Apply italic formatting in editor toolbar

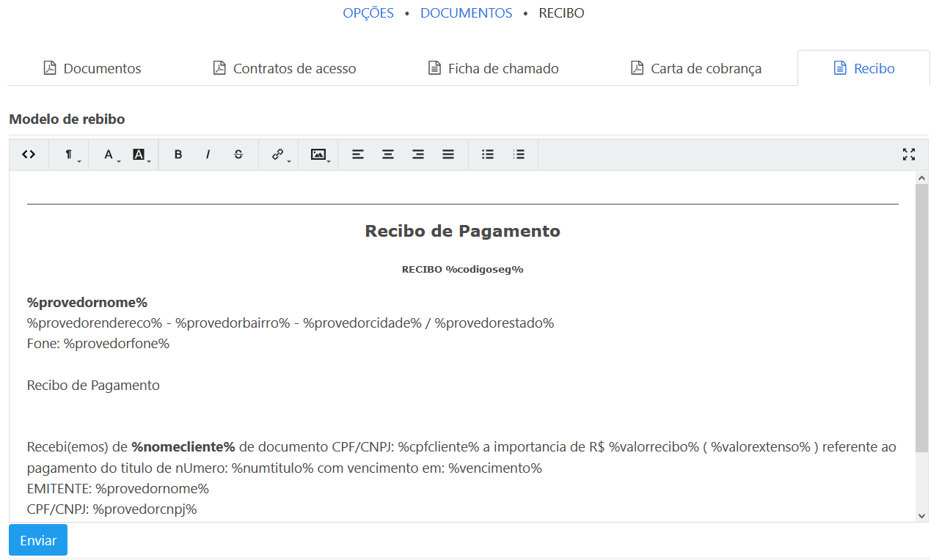[208, 155]
